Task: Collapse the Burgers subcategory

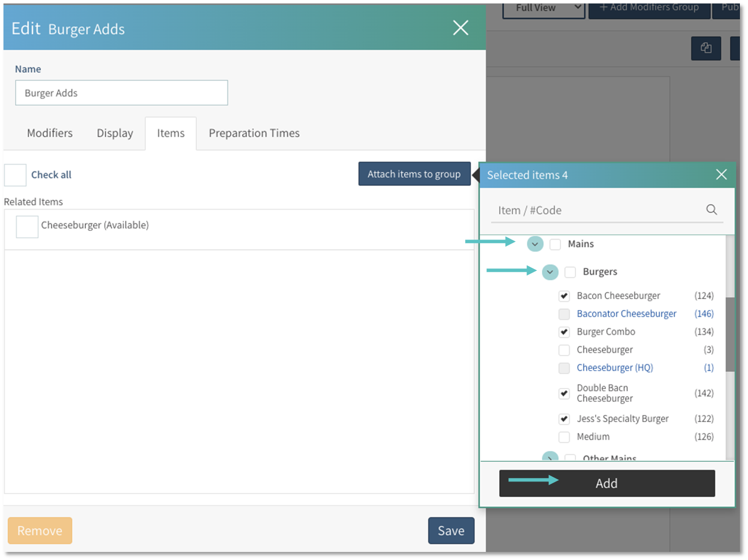Action: [550, 272]
